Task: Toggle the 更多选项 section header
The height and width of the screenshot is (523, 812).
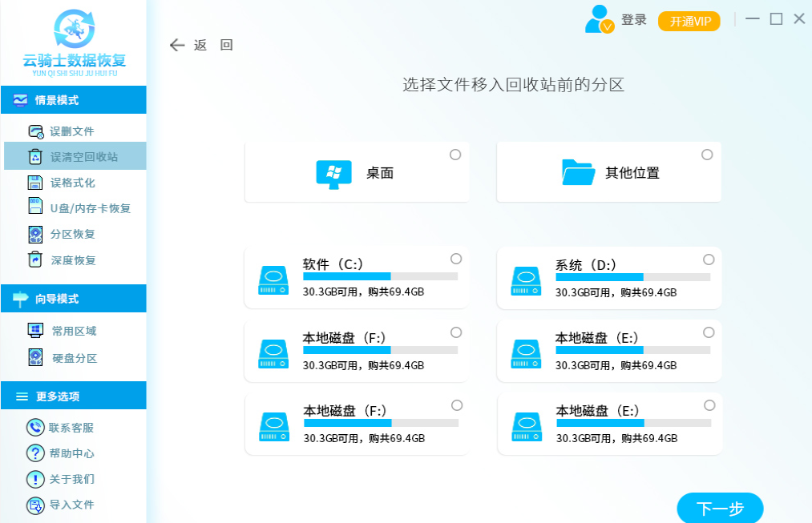Action: [73, 396]
